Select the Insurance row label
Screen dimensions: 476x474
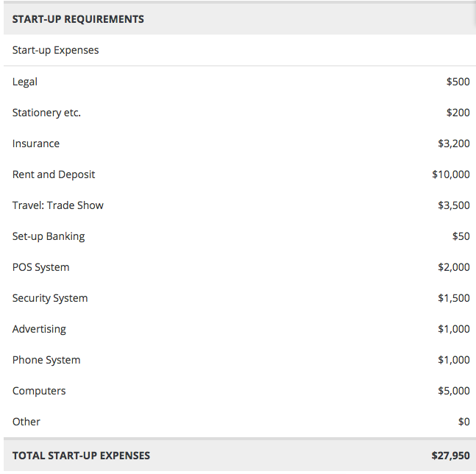[36, 144]
